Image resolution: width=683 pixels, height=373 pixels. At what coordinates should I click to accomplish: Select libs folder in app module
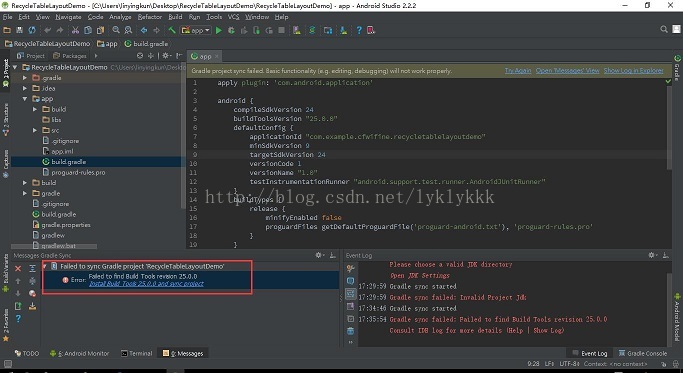tap(56, 120)
